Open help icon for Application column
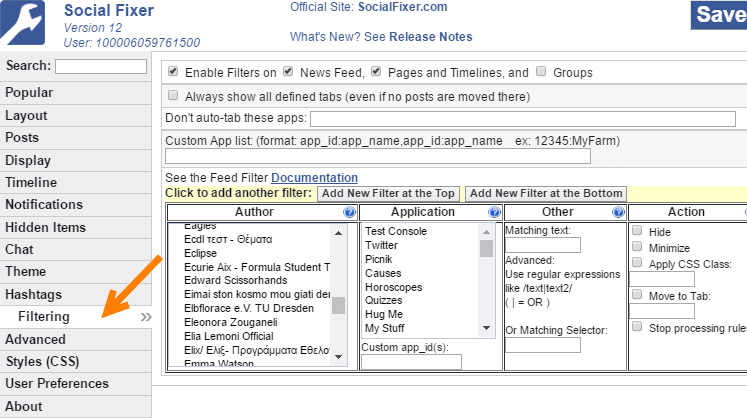This screenshot has width=747, height=418. pos(494,212)
